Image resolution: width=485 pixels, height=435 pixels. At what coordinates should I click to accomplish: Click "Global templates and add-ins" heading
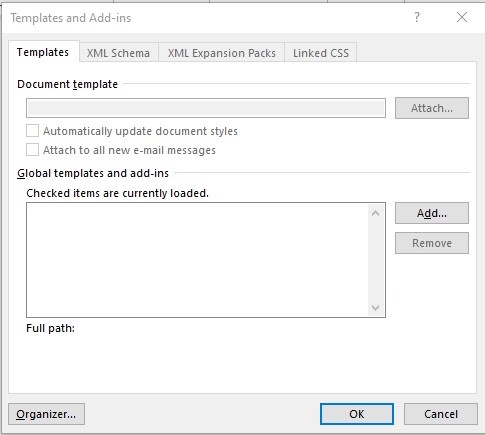[93, 173]
